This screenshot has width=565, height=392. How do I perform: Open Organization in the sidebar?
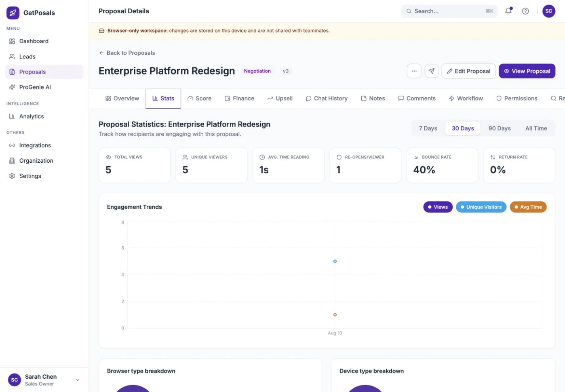(x=44, y=161)
